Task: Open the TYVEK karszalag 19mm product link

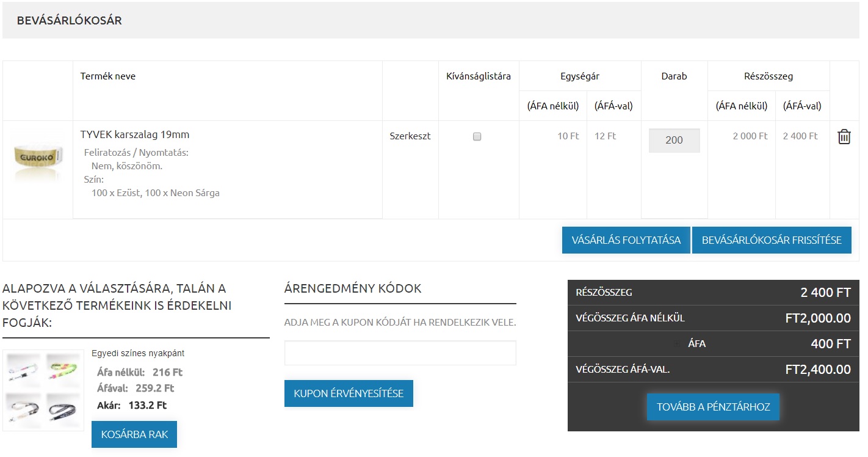Action: (x=134, y=134)
